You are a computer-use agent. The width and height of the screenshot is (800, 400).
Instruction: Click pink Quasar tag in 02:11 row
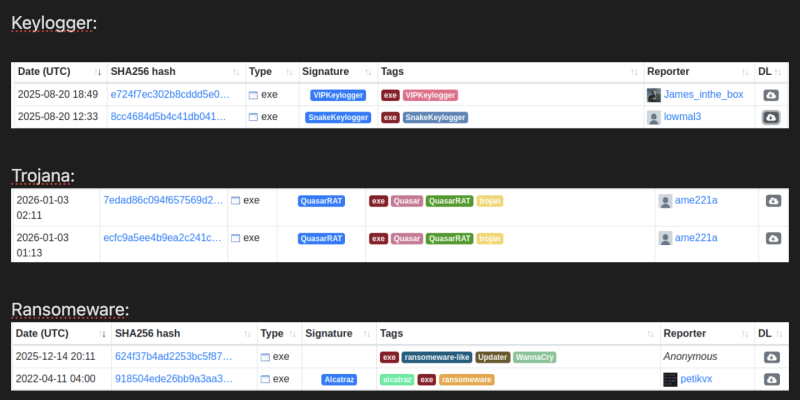[407, 201]
